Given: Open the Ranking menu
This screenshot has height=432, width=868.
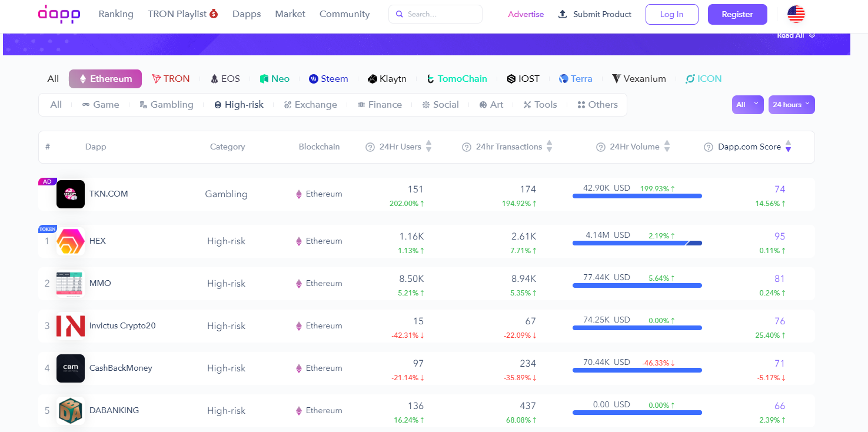Looking at the screenshot, I should [116, 14].
